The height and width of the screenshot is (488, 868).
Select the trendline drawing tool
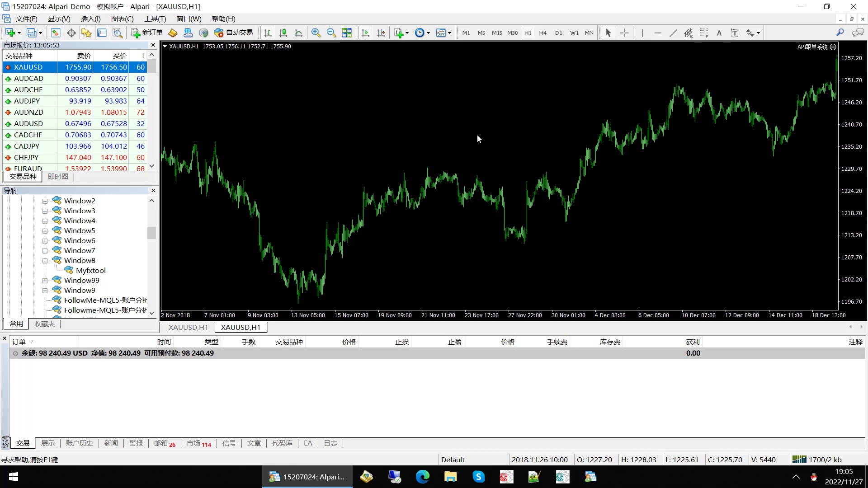coord(673,33)
